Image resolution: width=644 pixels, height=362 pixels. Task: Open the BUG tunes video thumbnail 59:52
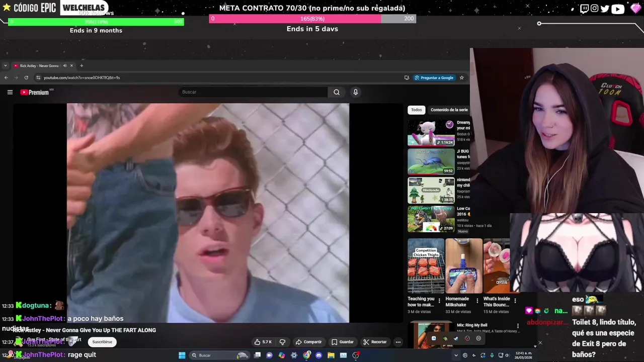431,161
